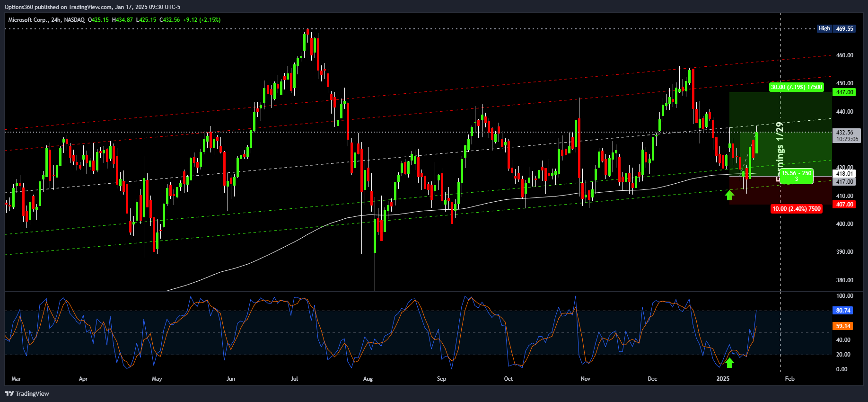Viewport: 868px width, 402px height.
Task: Click the 'May' time axis label
Action: pyautogui.click(x=157, y=379)
